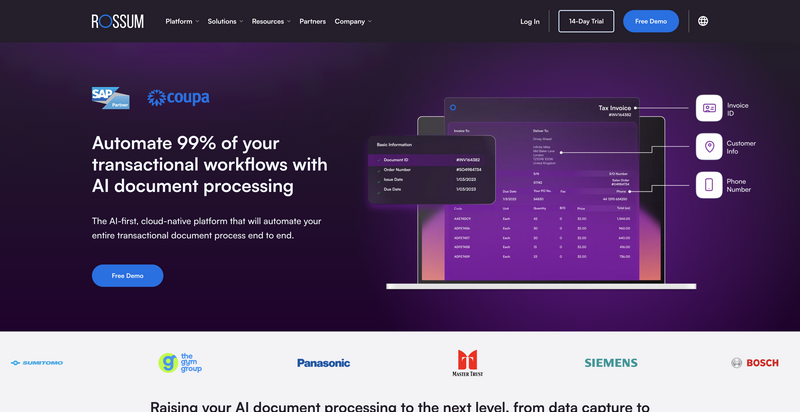Viewport: 800px width, 412px height.
Task: Click the Bosch logo
Action: click(755, 363)
